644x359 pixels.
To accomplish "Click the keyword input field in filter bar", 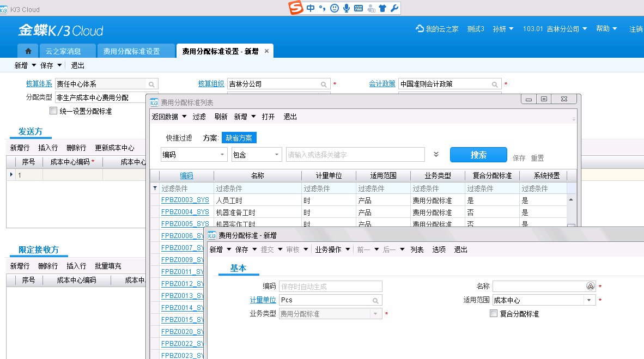I will click(x=354, y=154).
